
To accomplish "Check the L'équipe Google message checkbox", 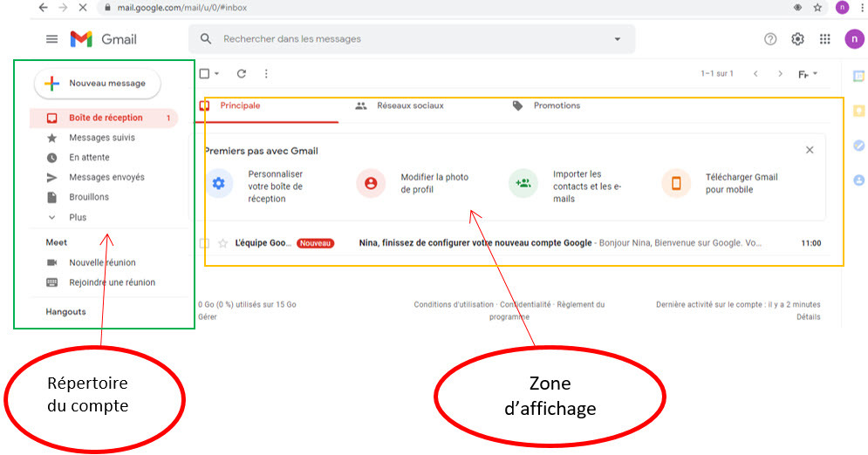I will coord(204,243).
